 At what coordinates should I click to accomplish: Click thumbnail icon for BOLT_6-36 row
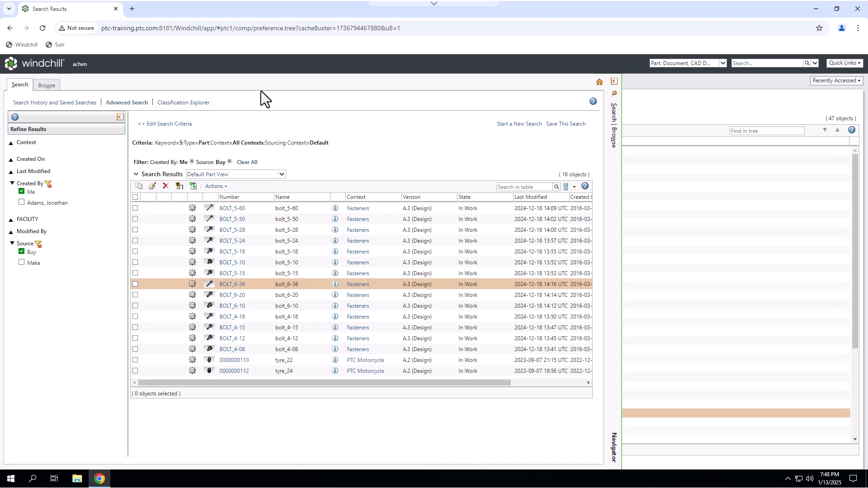click(x=209, y=284)
